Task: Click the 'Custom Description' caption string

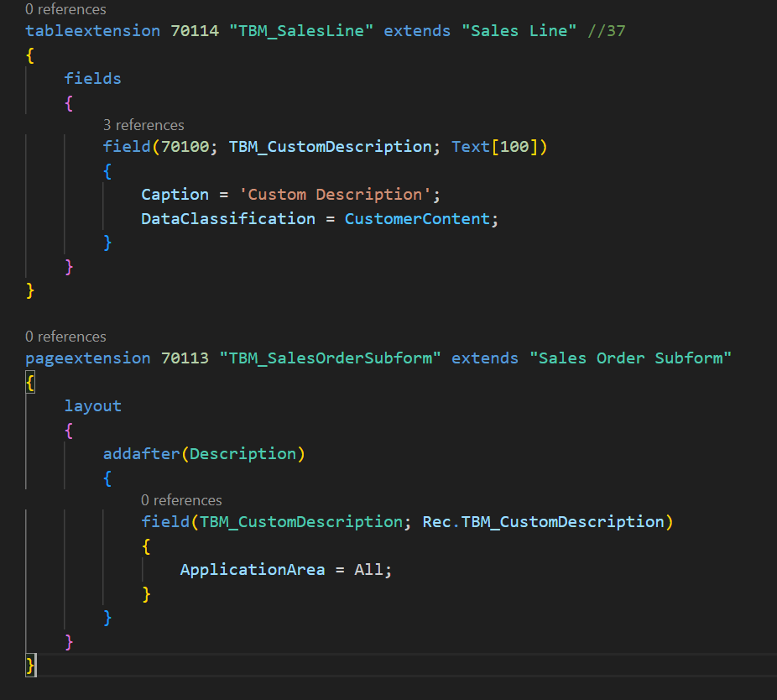Action: point(335,195)
